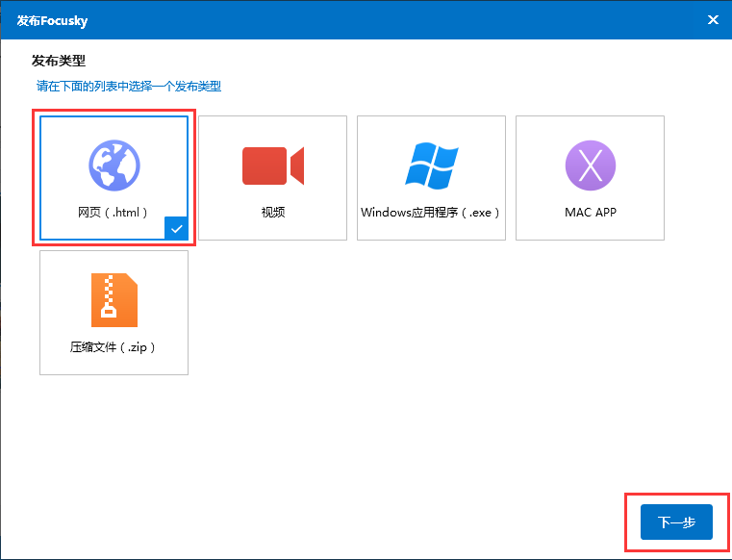Toggle the blue checkmark on the html card

click(176, 228)
